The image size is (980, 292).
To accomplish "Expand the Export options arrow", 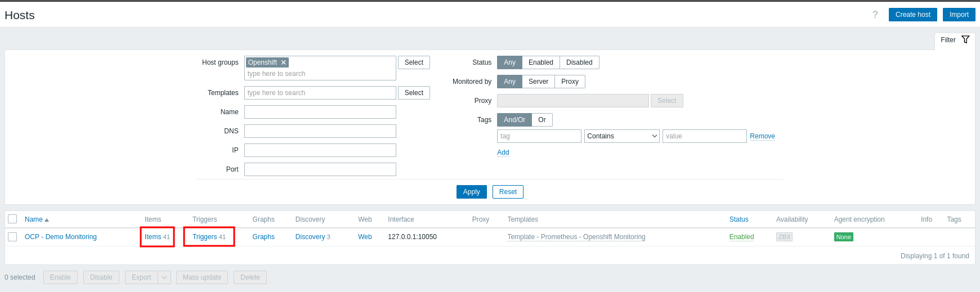I will tap(164, 277).
